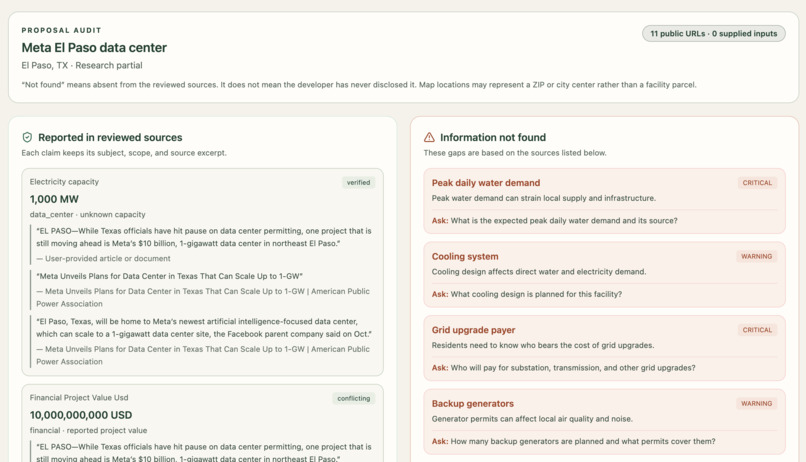Click the Ask: How many backup generators are planned
806x462 pixels.
(x=574, y=441)
